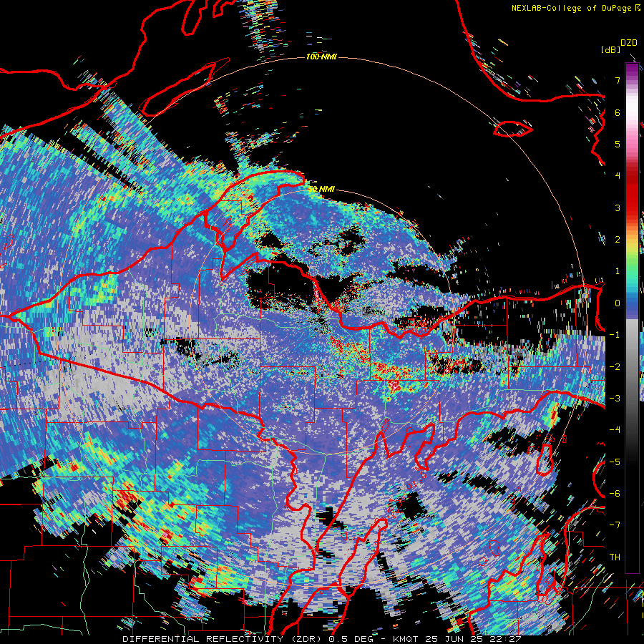Click the -3 dB color scale value
Screen dimensions: 644x644
coord(615,399)
